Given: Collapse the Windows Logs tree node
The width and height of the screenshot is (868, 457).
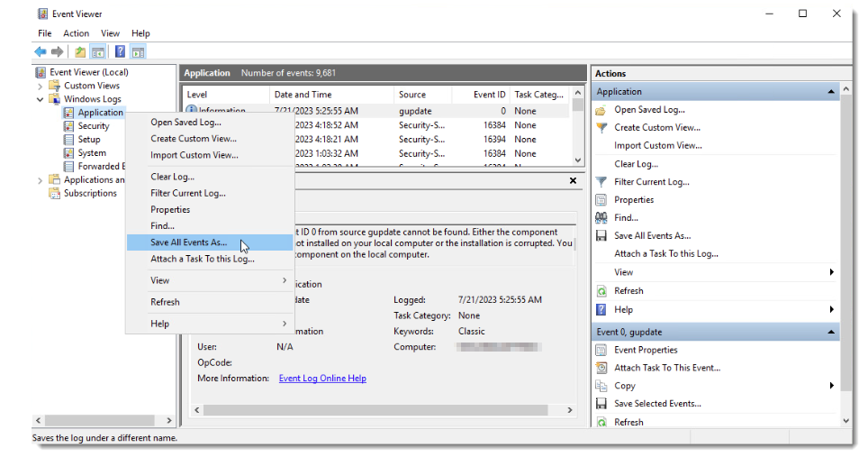Looking at the screenshot, I should [40, 99].
